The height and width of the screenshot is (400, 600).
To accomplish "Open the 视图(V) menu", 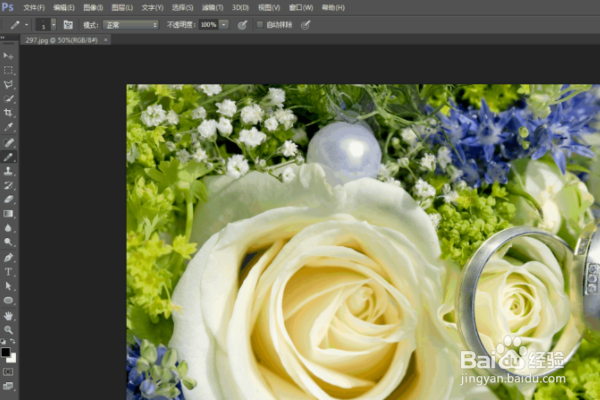I will click(269, 8).
